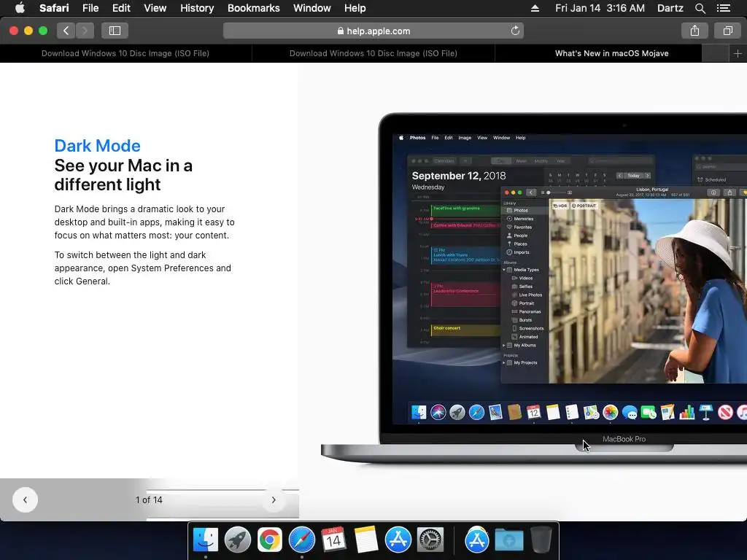The image size is (747, 560).
Task: Click the Share button in toolbar
Action: [694, 31]
